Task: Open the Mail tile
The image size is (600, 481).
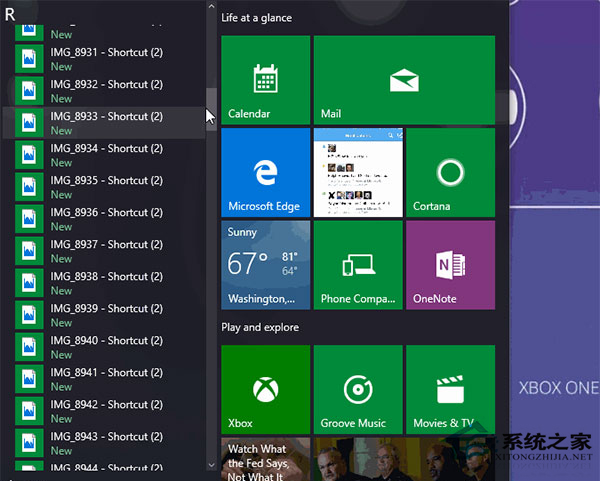Action: point(404,80)
